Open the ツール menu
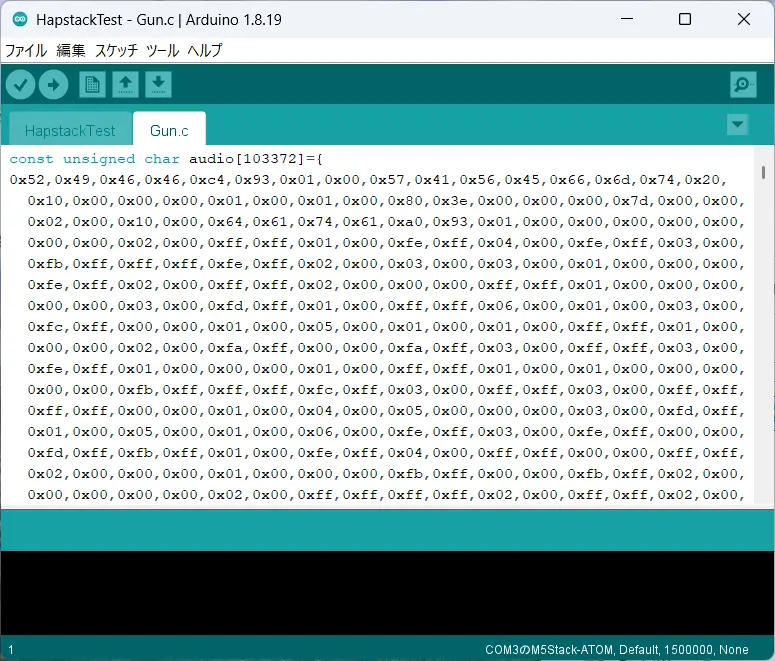The width and height of the screenshot is (775, 661). (163, 50)
